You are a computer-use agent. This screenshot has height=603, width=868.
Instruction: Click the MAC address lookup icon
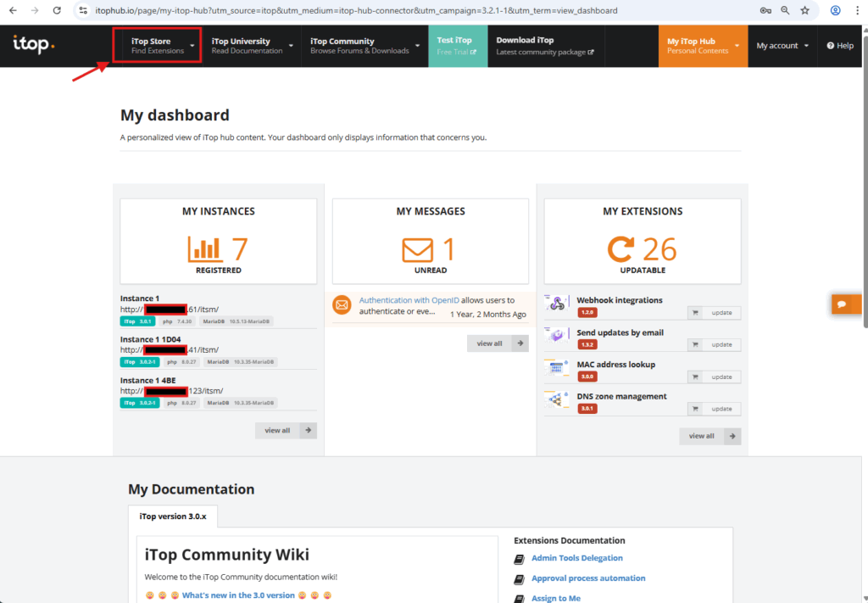[557, 369]
